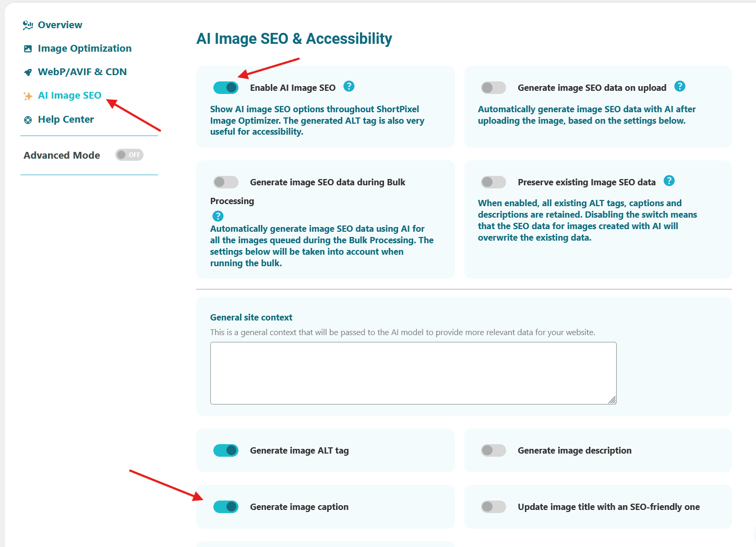Image resolution: width=756 pixels, height=547 pixels.
Task: Click the WebP/AVIF & CDN rocket icon
Action: 28,72
